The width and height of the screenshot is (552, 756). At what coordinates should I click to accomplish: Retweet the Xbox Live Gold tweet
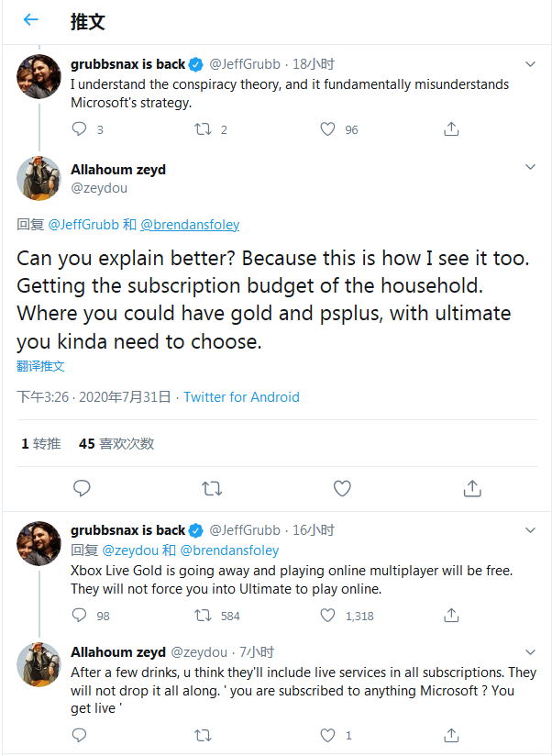tap(204, 616)
